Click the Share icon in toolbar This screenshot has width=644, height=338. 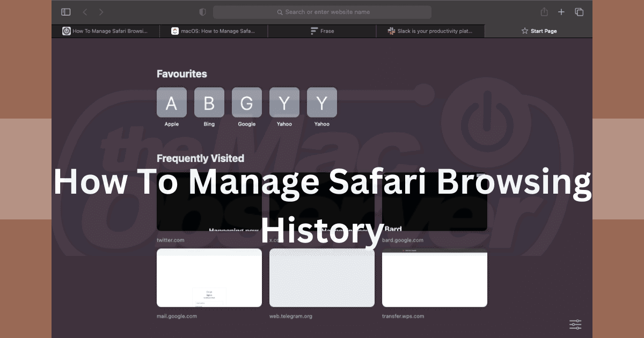click(x=544, y=12)
